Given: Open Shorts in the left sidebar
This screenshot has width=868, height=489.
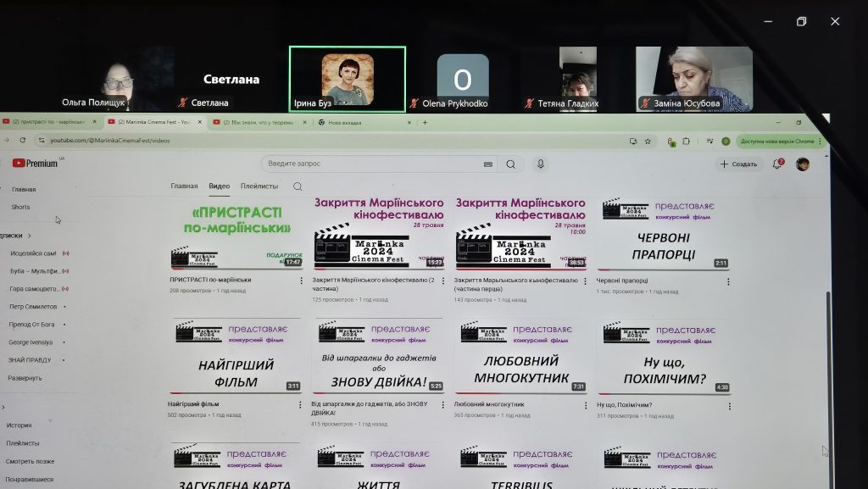Looking at the screenshot, I should pos(20,207).
